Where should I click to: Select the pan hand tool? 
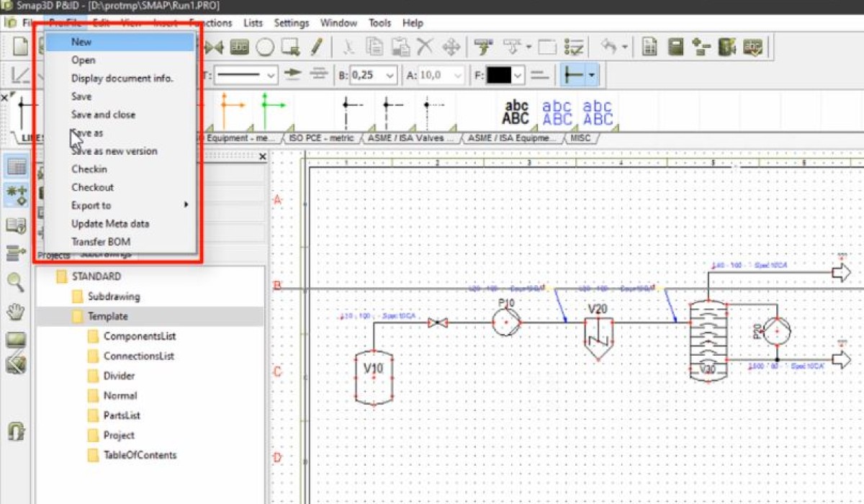pos(16,312)
